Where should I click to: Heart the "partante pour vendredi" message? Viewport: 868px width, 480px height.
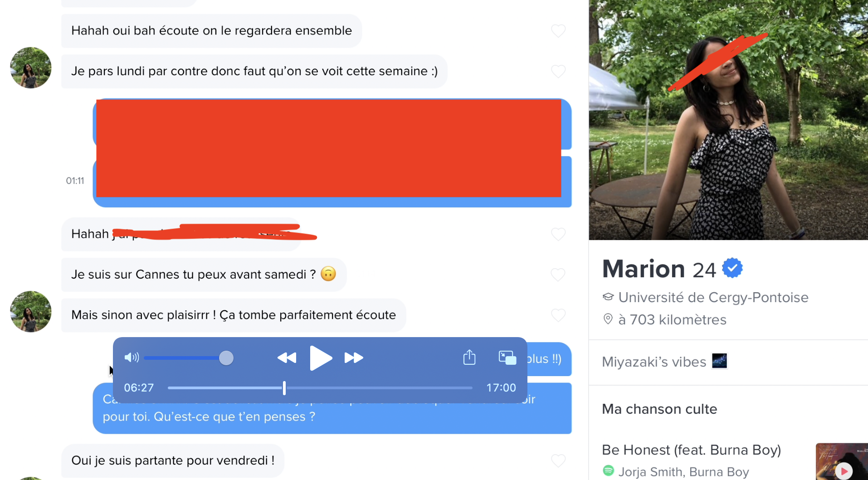[x=558, y=460]
